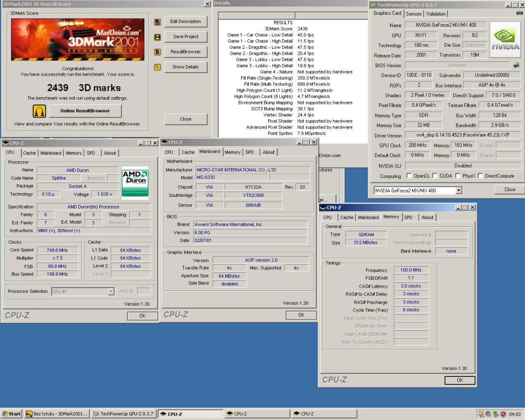The width and height of the screenshot is (525, 420).
Task: Click the TechPowerUp GPU-Z taskbar button
Action: 123,414
